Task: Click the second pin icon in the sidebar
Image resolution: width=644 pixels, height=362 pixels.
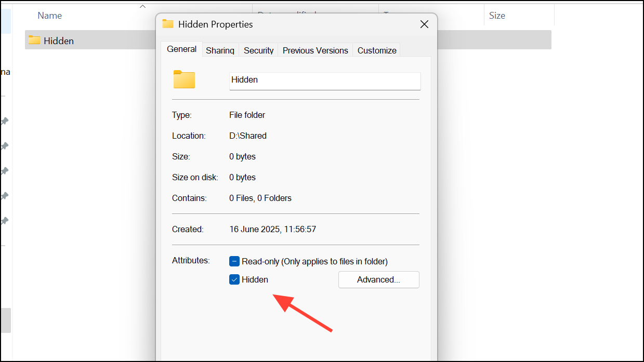Action: [x=4, y=146]
